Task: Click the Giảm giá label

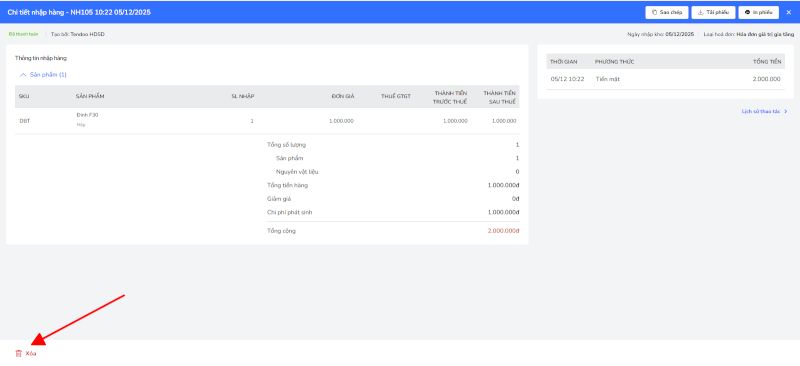Action: pos(279,199)
